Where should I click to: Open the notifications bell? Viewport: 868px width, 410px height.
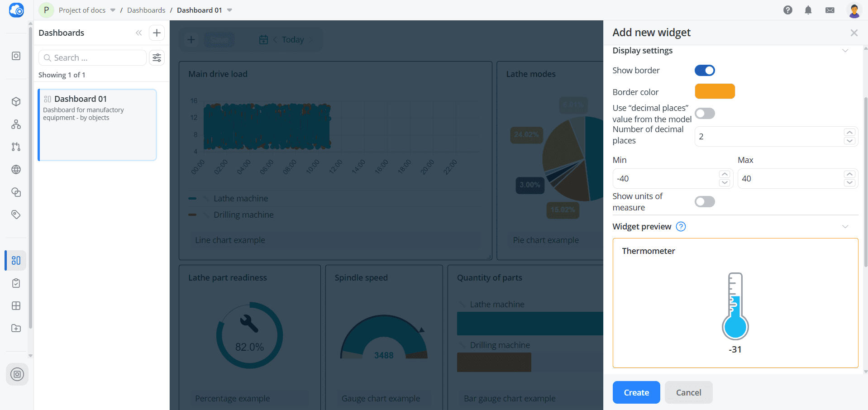click(x=808, y=10)
